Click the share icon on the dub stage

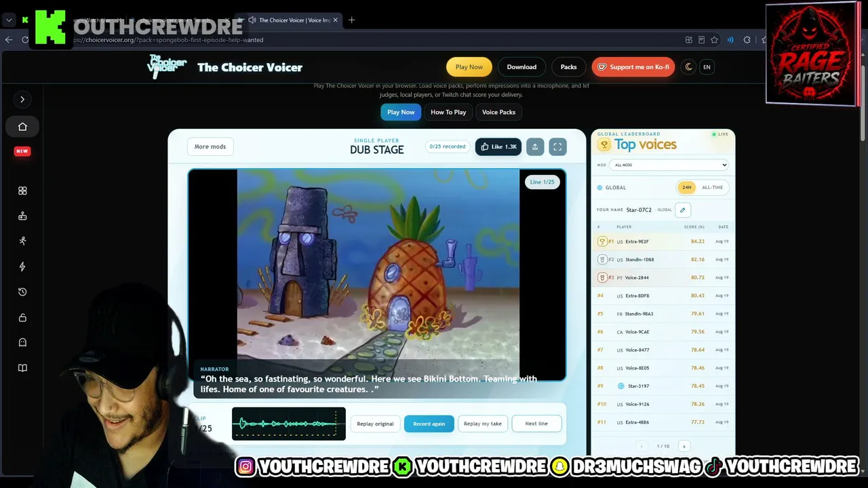pyautogui.click(x=535, y=146)
